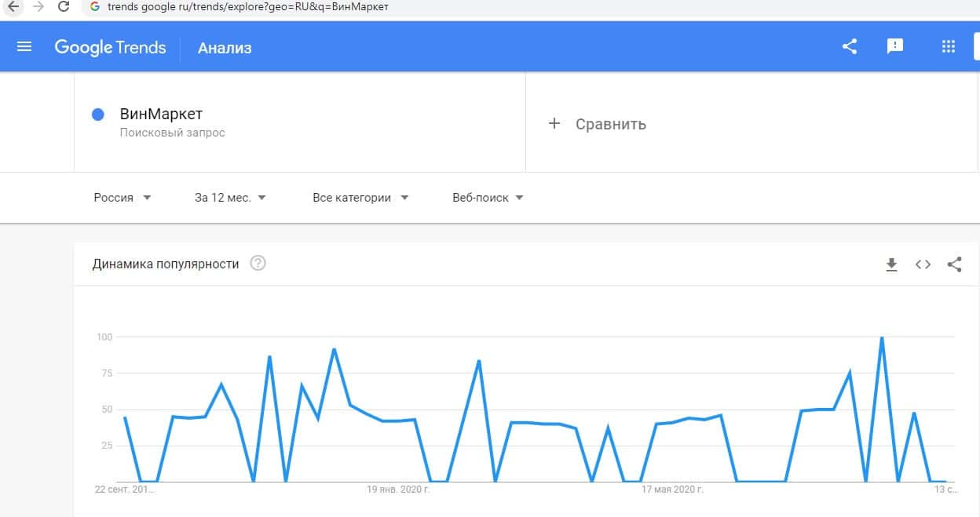
Task: Click the Google Trends logo link
Action: point(110,47)
